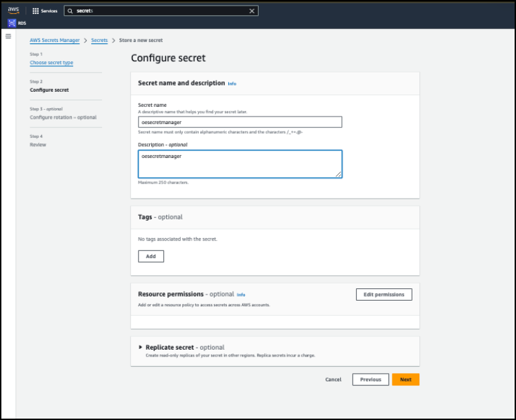The image size is (516, 420).
Task: Click Info link beside Resource permissions
Action: click(241, 294)
